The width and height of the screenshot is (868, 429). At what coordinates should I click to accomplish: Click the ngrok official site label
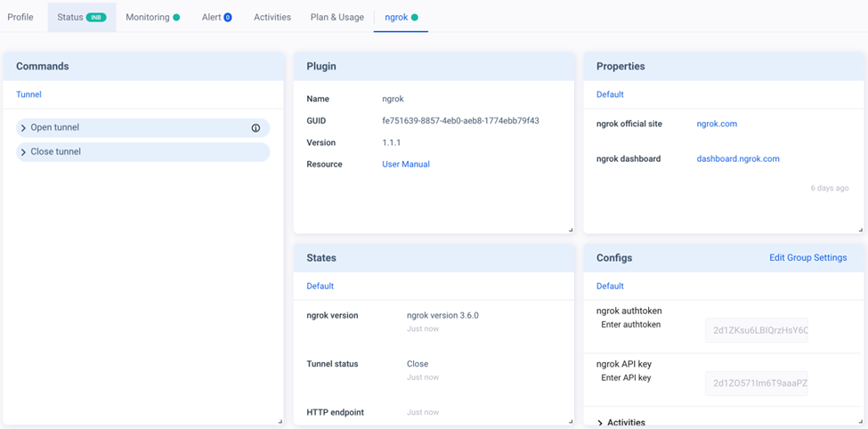pyautogui.click(x=629, y=124)
